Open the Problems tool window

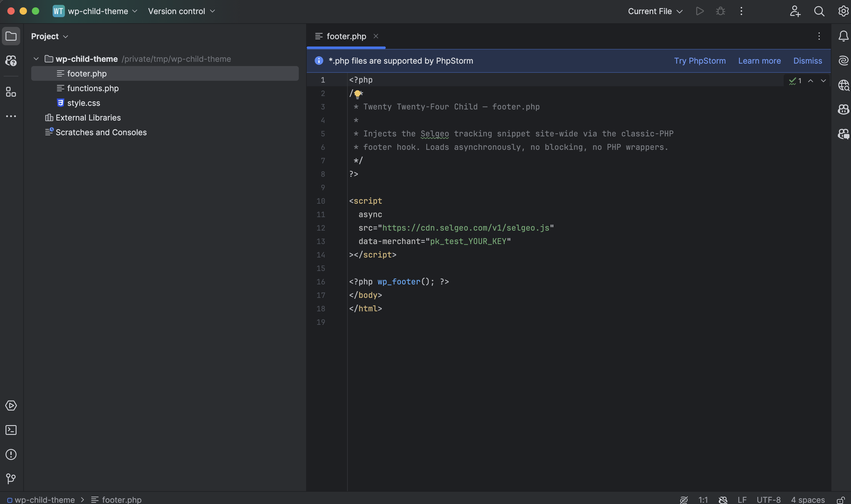point(11,454)
